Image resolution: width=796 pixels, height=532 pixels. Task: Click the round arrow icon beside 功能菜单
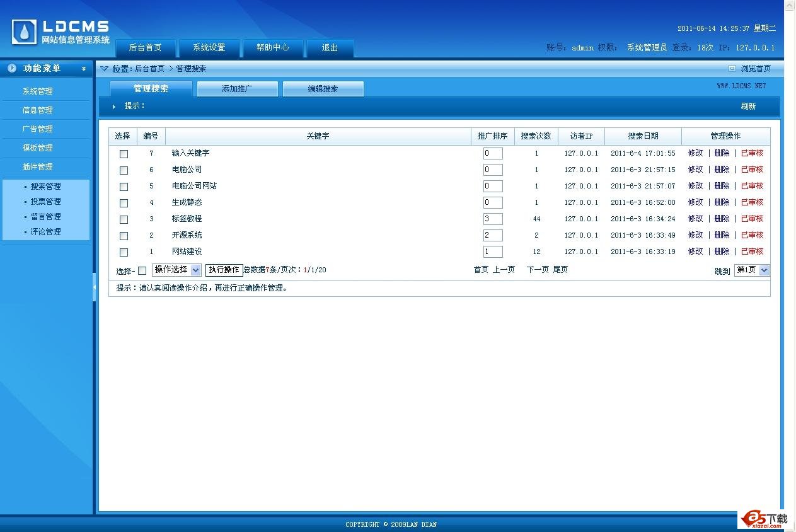(x=12, y=68)
